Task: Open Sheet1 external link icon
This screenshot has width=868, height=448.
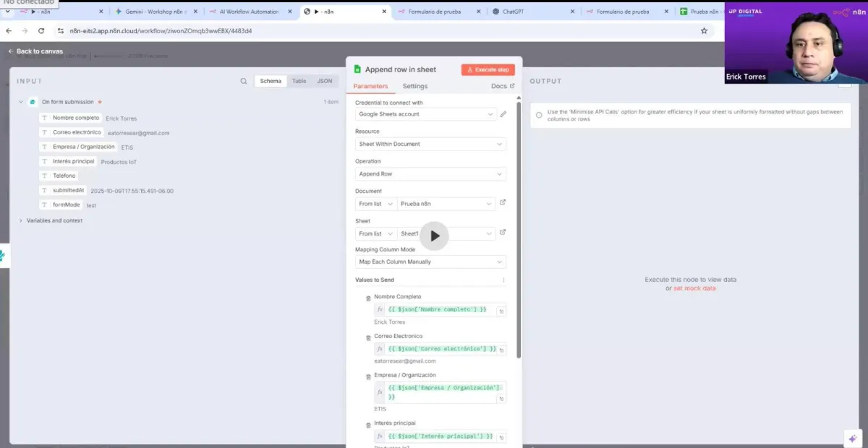Action: coord(503,232)
